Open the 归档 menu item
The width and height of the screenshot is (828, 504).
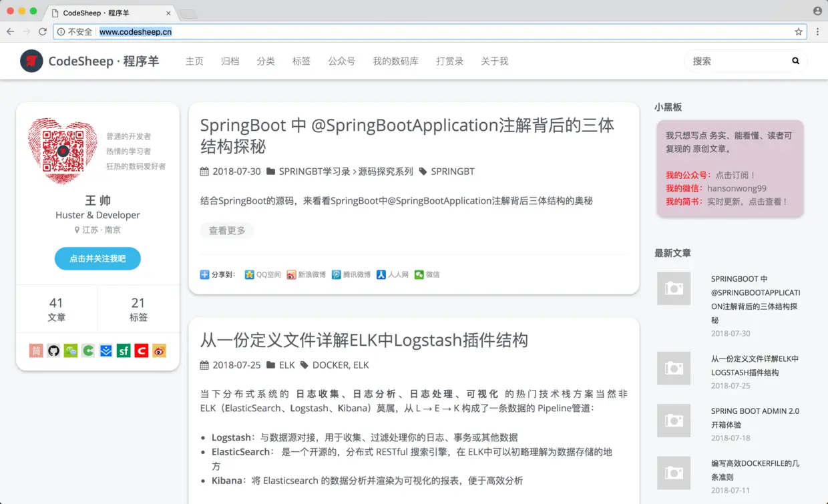tap(230, 61)
